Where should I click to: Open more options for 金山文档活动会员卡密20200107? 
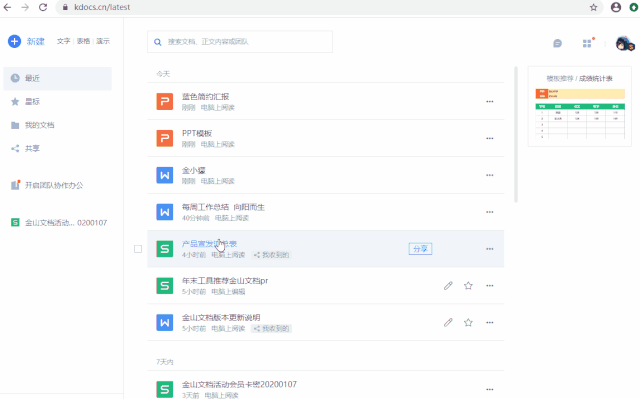[x=489, y=389]
